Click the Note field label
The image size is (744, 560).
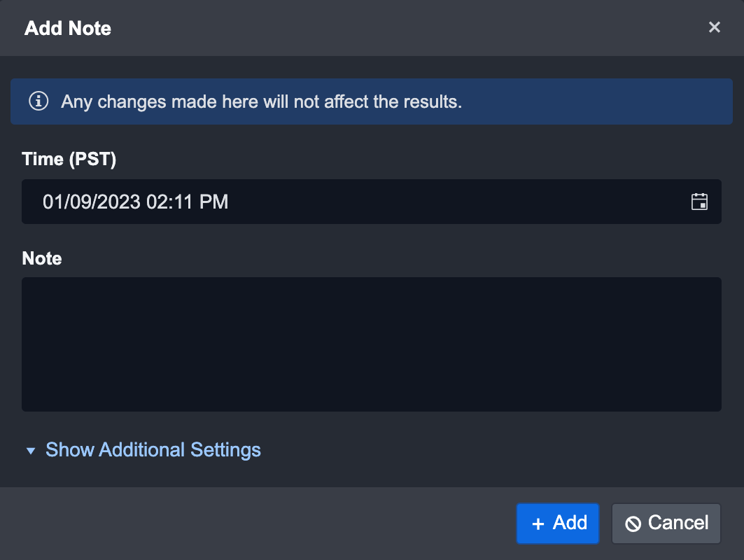[42, 258]
